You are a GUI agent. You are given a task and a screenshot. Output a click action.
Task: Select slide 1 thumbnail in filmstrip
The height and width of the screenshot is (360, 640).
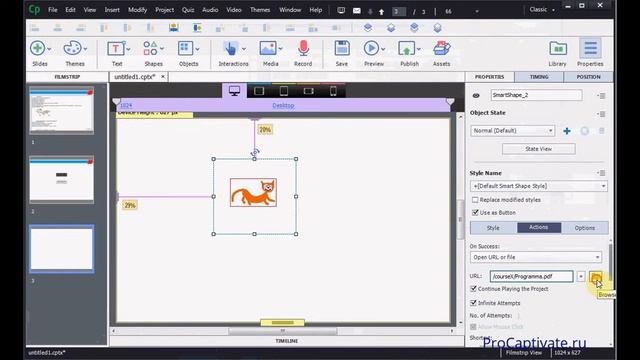61,110
